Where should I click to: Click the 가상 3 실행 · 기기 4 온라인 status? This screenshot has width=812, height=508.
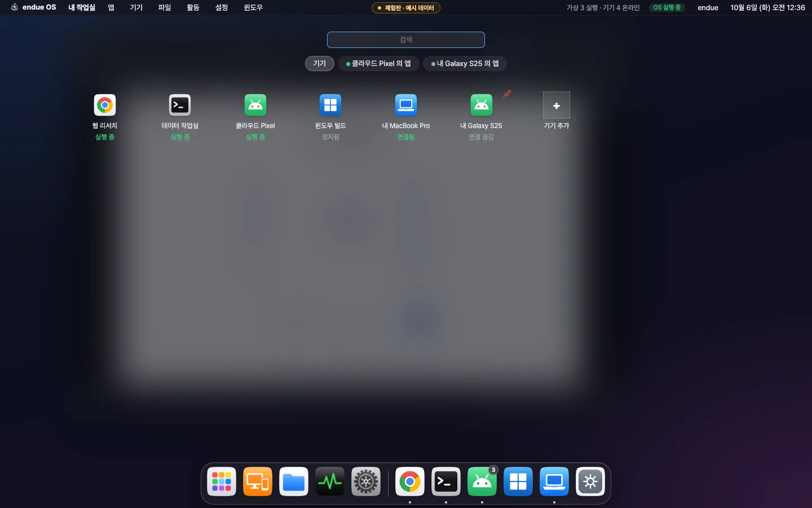603,7
